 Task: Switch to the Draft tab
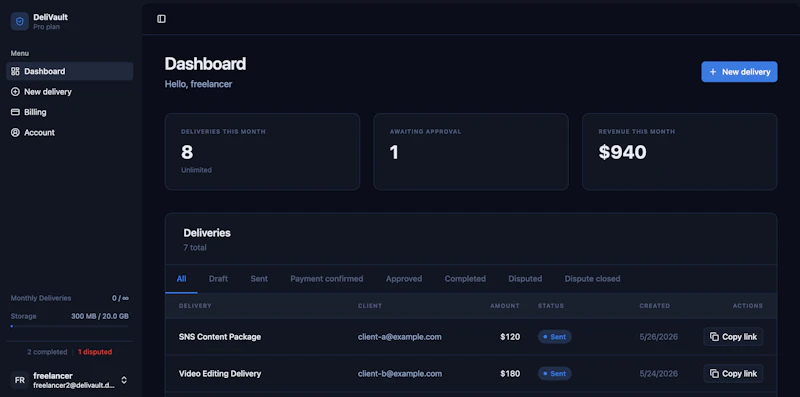point(218,279)
